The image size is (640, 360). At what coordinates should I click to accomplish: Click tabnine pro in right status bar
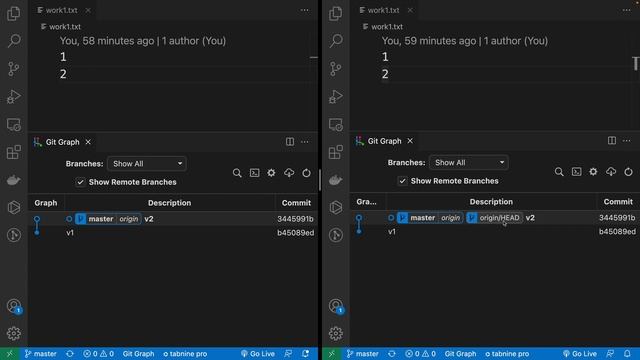pos(507,354)
